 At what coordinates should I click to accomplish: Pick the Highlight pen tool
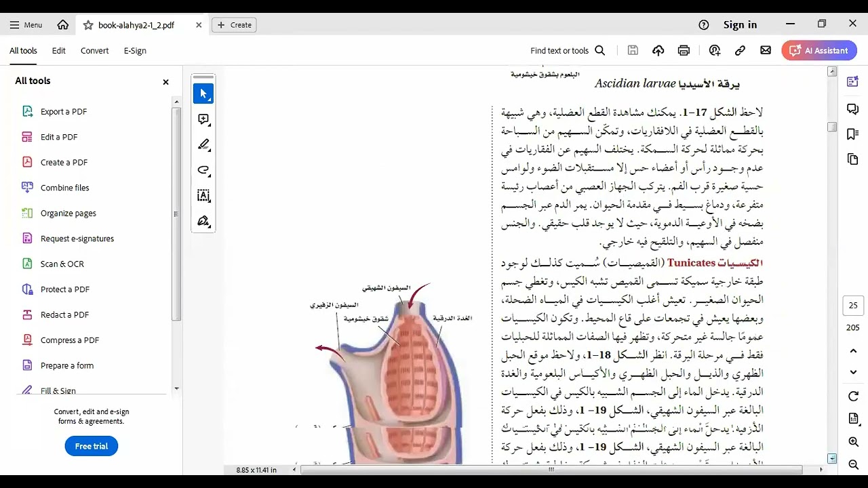203,145
